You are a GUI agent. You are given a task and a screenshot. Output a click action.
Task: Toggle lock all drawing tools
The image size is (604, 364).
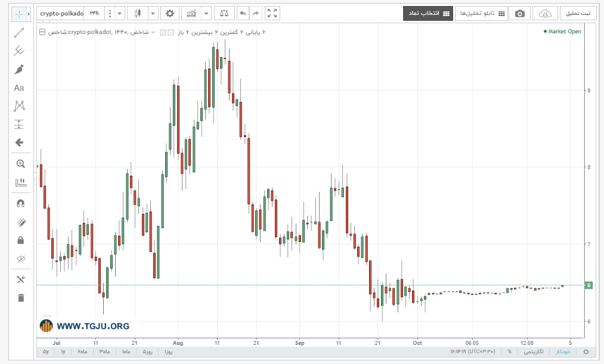tap(20, 241)
